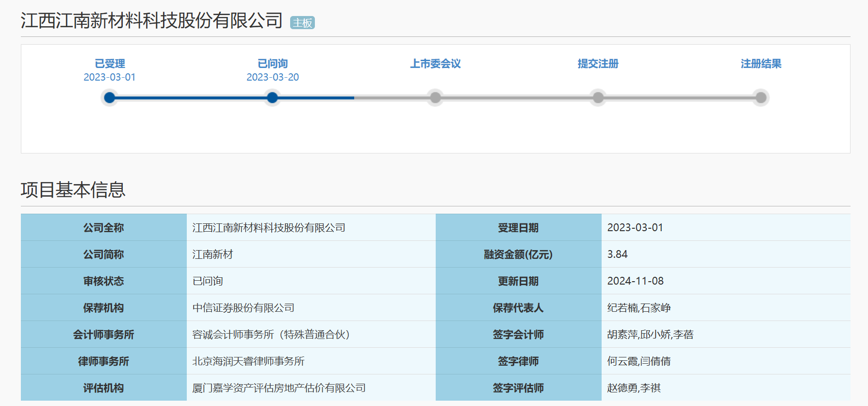
Task: Click the 保荐机构 header cell
Action: point(103,307)
